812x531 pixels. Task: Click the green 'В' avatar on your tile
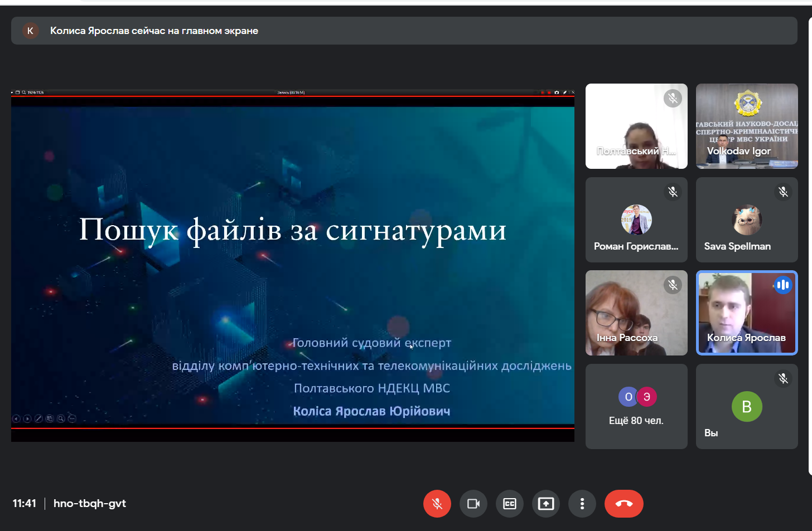pos(747,407)
